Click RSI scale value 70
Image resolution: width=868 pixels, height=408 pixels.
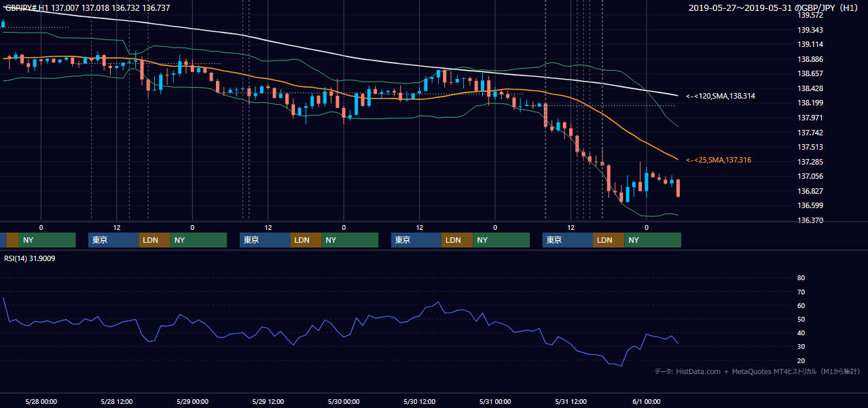point(801,292)
